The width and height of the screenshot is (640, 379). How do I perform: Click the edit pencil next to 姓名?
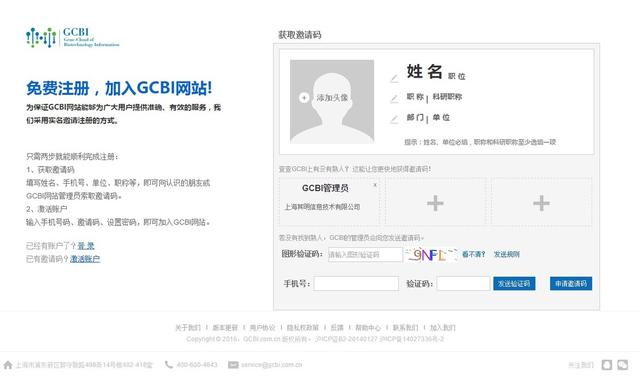click(x=394, y=78)
